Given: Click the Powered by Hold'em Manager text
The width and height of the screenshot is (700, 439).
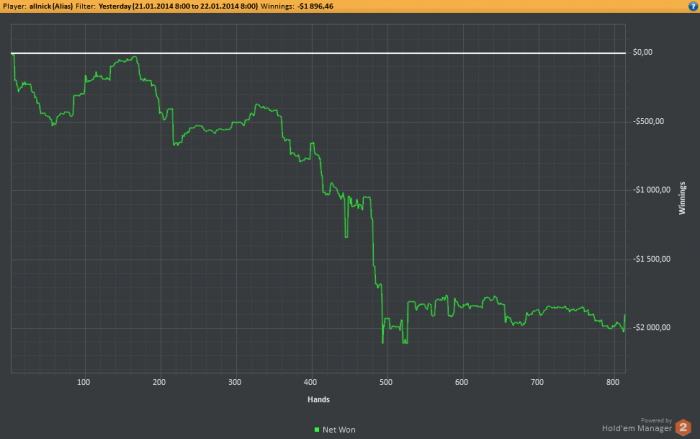Looking at the screenshot, I should point(637,426).
